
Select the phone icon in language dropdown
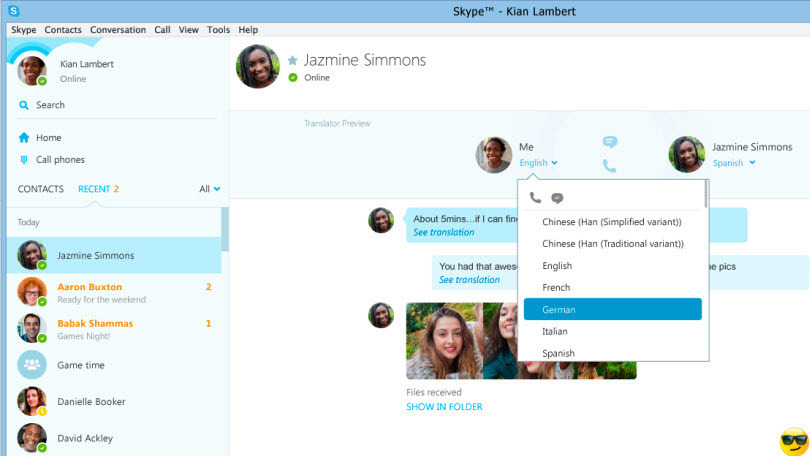tap(535, 197)
